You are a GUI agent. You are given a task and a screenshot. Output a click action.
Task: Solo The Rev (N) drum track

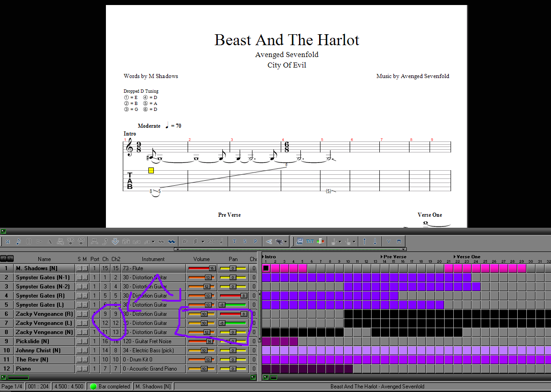click(79, 360)
